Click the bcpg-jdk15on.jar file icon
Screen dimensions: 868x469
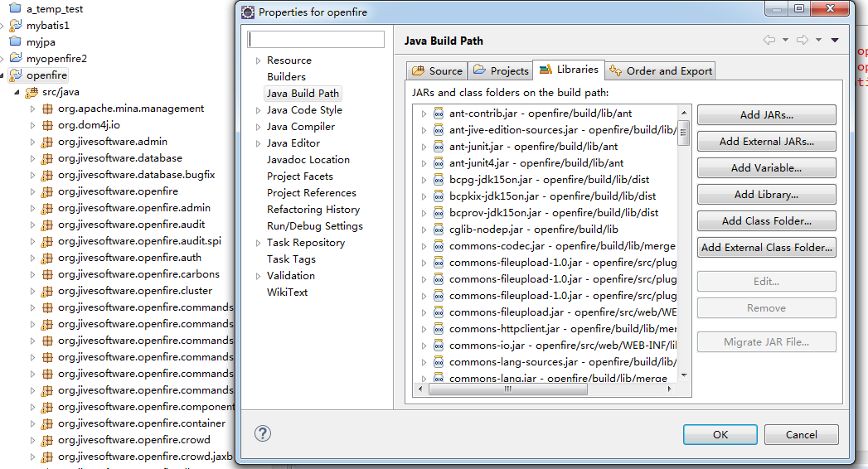[x=439, y=180]
